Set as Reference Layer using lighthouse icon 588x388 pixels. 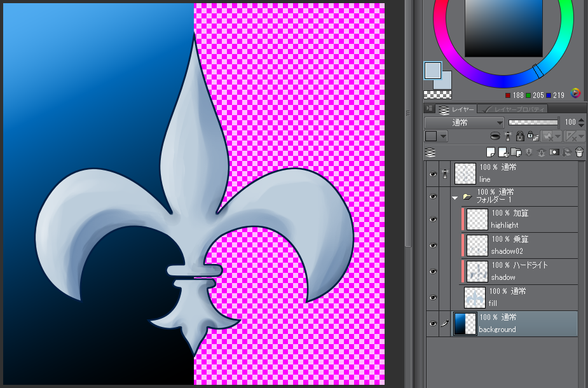(508, 136)
